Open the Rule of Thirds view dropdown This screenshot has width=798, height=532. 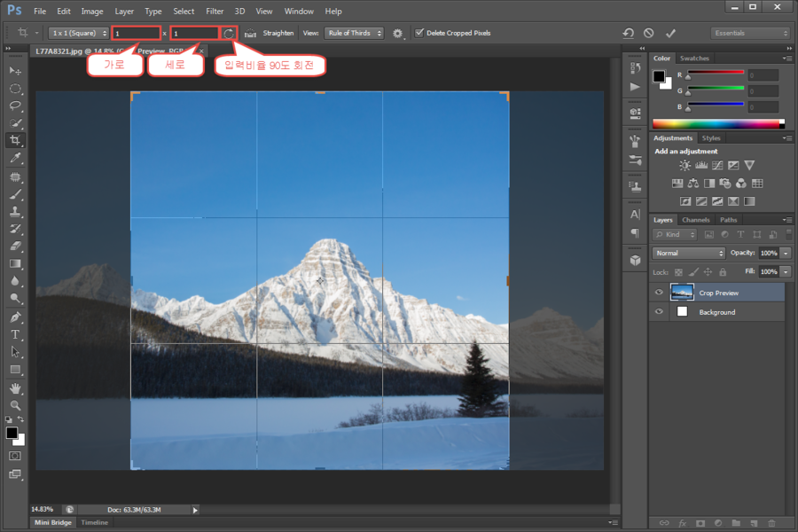[354, 33]
